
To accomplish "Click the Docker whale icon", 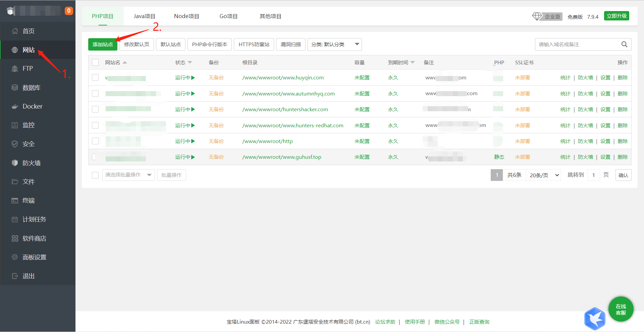I will point(15,107).
